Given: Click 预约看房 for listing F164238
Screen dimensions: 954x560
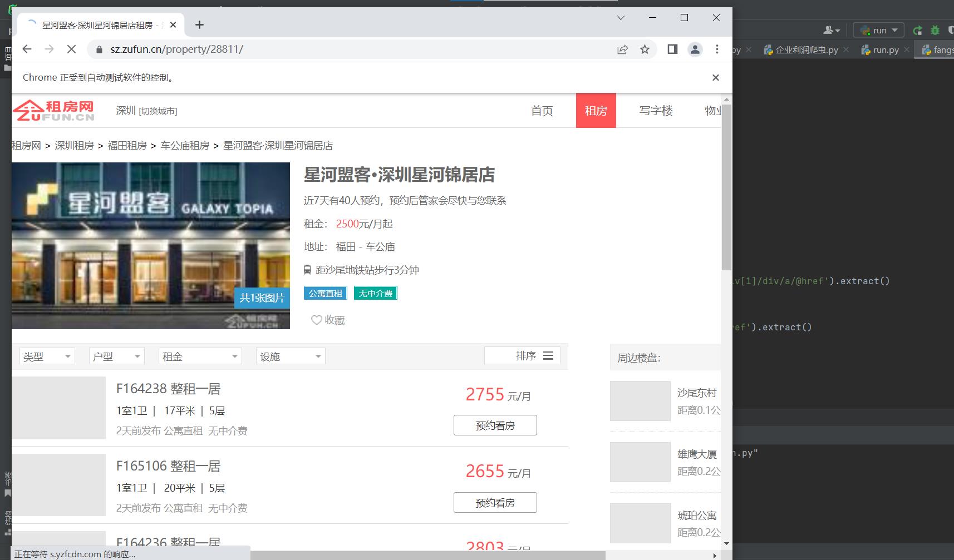Looking at the screenshot, I should point(495,425).
